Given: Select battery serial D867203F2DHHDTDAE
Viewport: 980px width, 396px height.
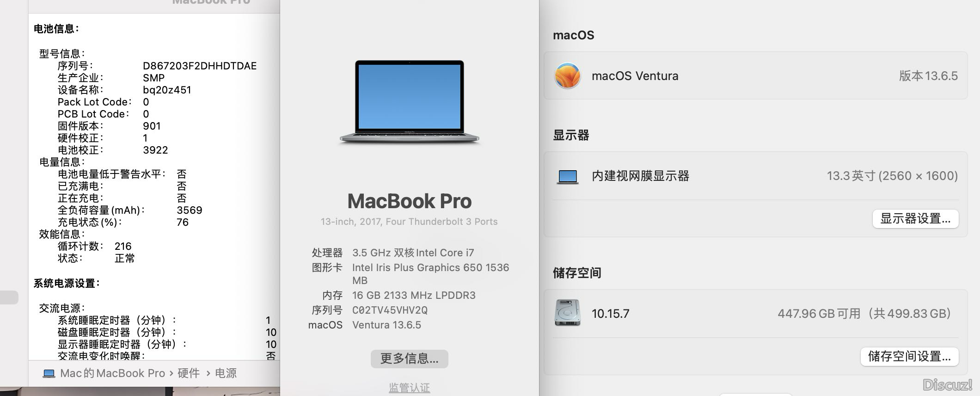Looking at the screenshot, I should 200,66.
